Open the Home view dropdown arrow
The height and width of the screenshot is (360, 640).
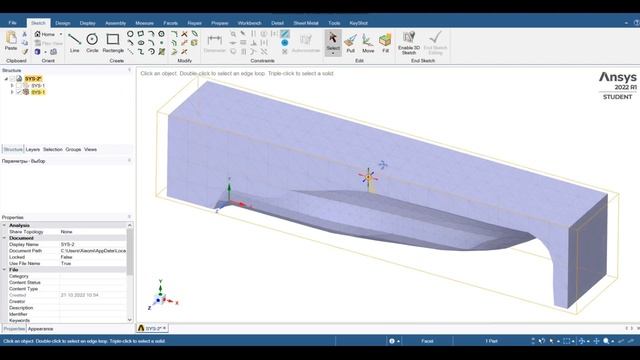[61, 34]
